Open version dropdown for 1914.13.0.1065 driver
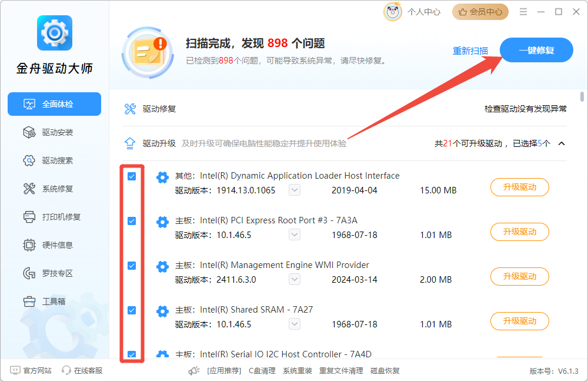This screenshot has height=382, width=588. click(x=295, y=190)
